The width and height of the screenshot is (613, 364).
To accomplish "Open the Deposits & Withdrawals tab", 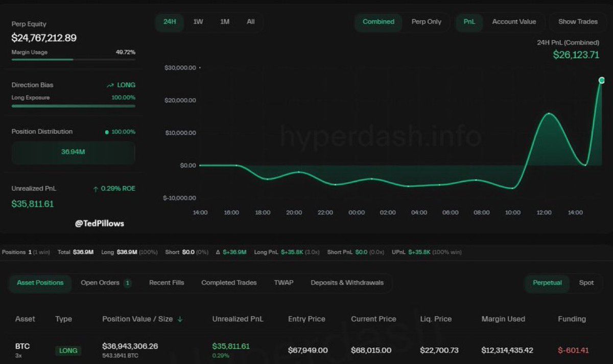I will coord(347,283).
